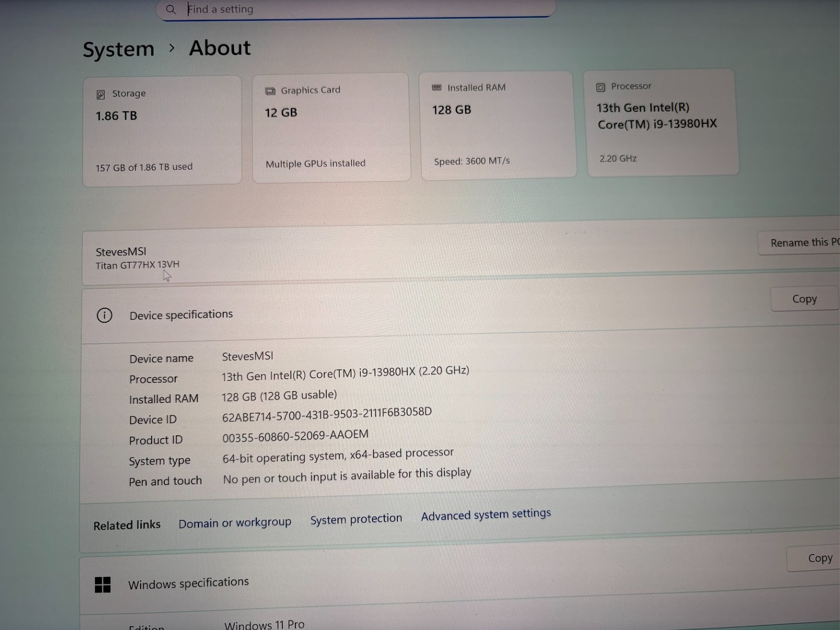The image size is (840, 630).
Task: Click the Windows logo icon in specifications
Action: click(103, 585)
